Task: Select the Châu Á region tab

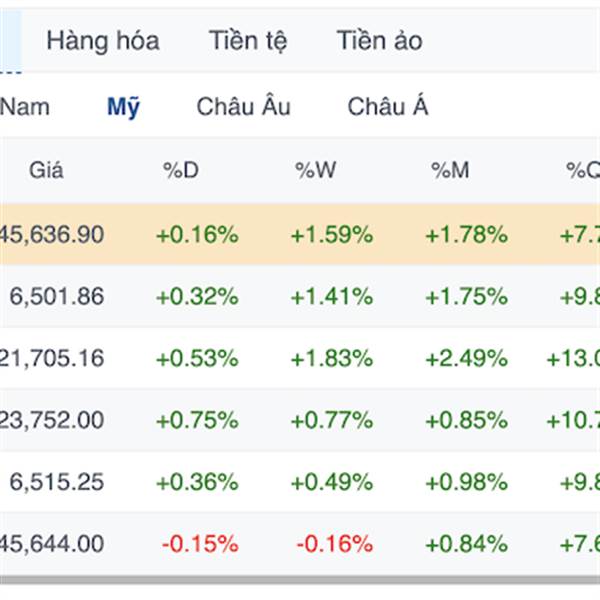Action: [387, 106]
